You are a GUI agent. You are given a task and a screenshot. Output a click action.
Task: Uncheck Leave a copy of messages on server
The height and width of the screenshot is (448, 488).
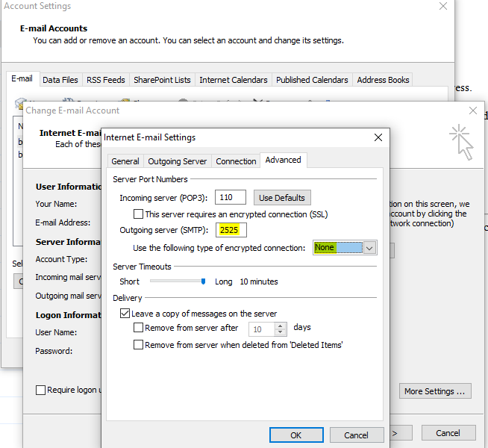click(125, 314)
